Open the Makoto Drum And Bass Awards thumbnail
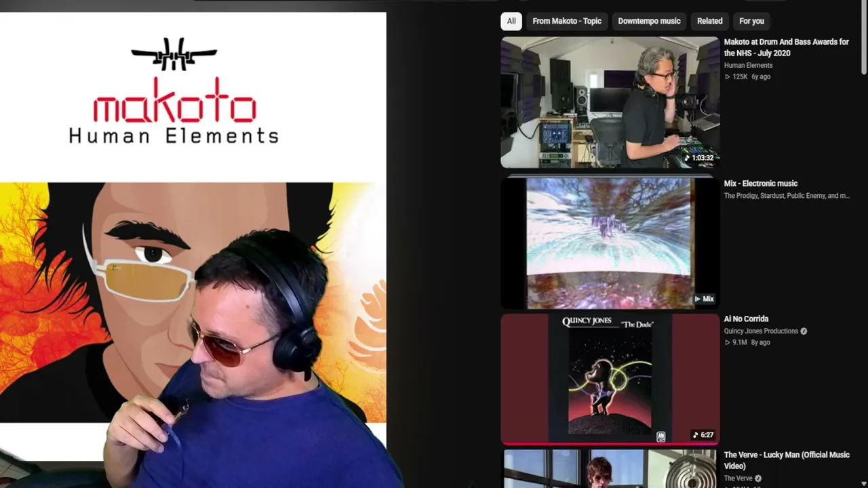 [x=610, y=102]
